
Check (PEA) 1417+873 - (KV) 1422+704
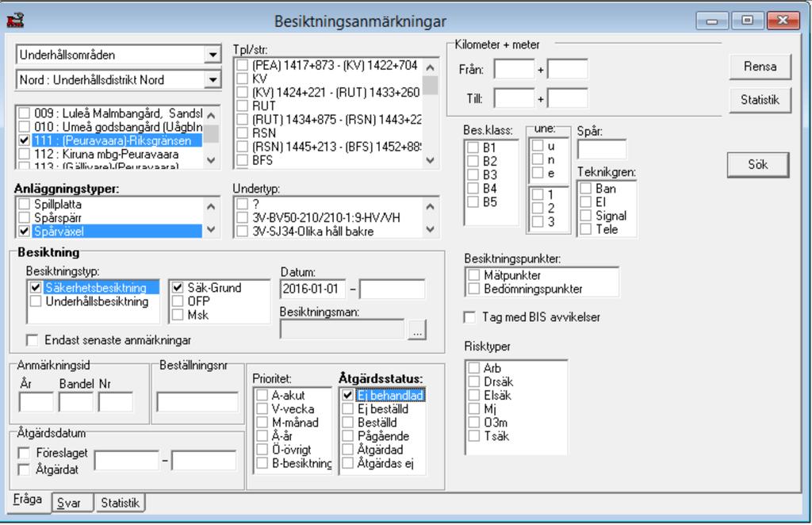point(242,65)
